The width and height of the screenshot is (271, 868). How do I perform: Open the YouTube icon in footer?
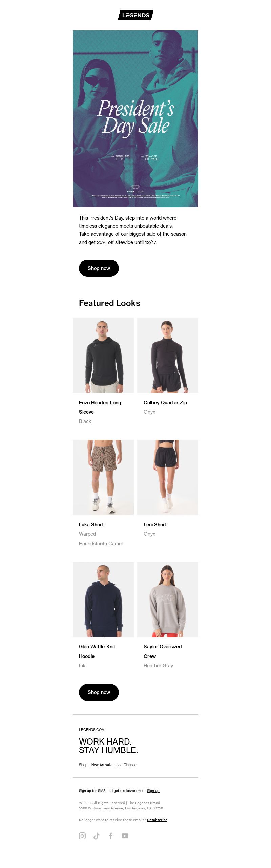coord(125,836)
